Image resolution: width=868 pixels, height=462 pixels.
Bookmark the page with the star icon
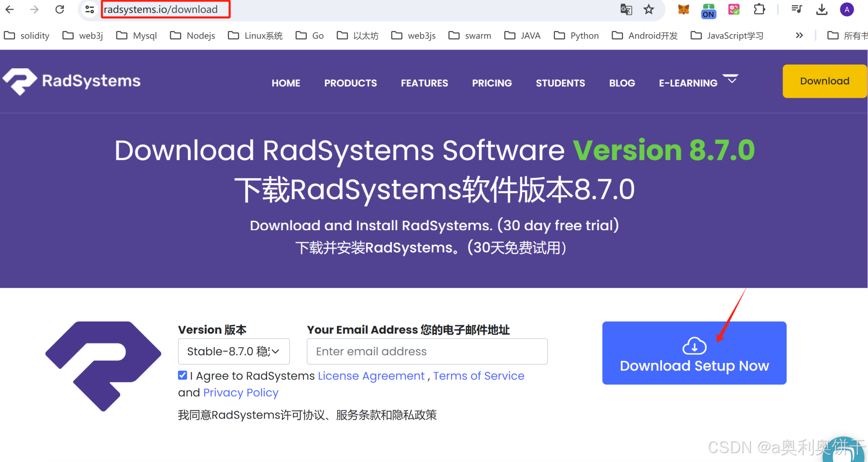click(x=648, y=9)
